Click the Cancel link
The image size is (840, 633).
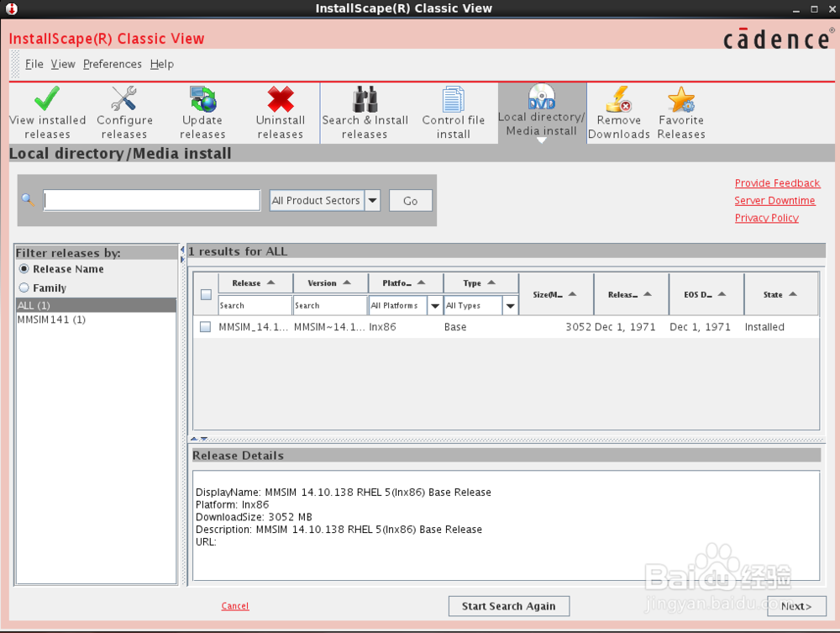point(234,605)
